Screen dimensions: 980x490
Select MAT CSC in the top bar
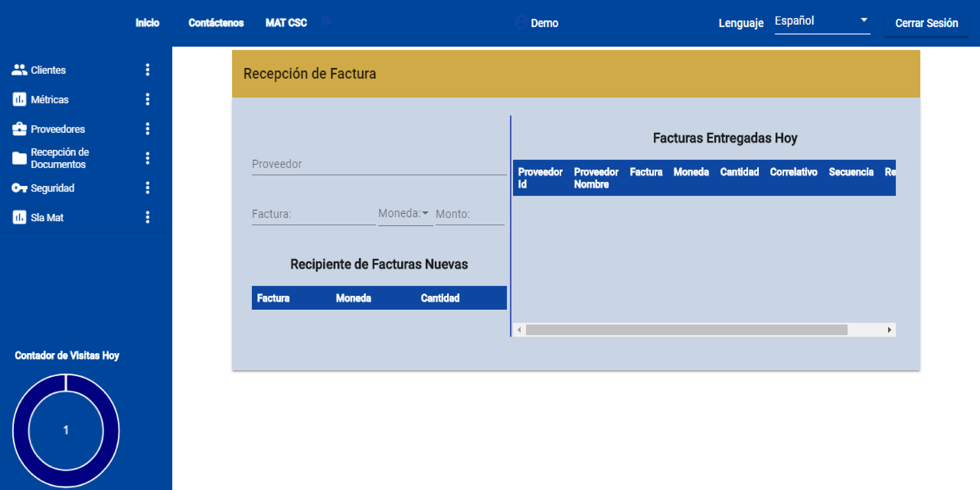coord(286,23)
